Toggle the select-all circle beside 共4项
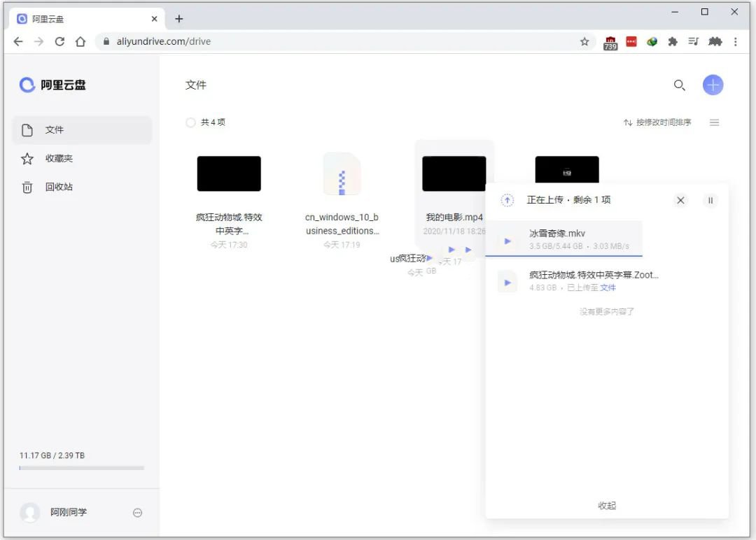This screenshot has width=756, height=540. (x=190, y=122)
